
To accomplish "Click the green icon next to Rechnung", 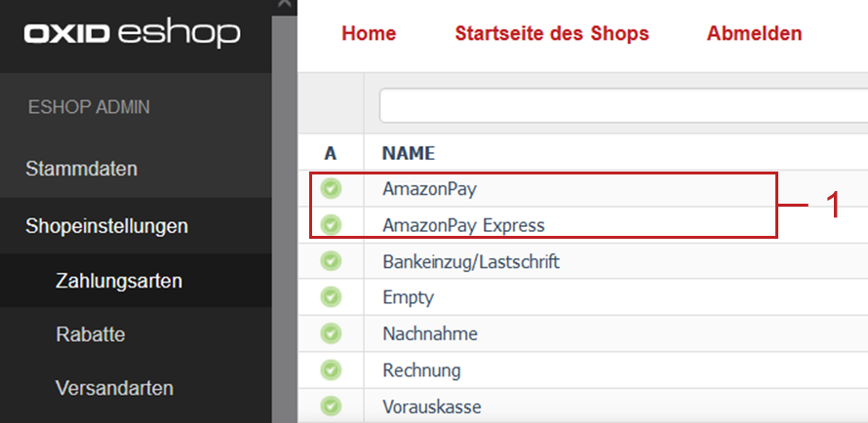I will [x=331, y=370].
